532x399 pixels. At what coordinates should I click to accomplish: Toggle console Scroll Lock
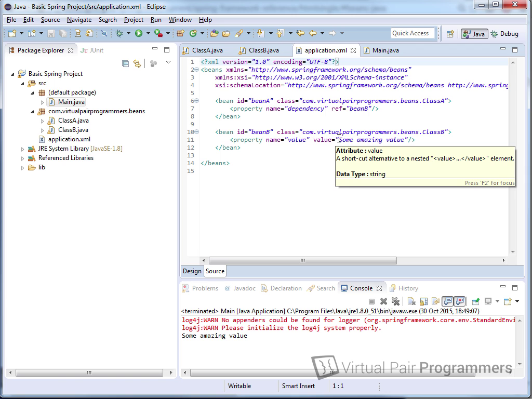423,301
